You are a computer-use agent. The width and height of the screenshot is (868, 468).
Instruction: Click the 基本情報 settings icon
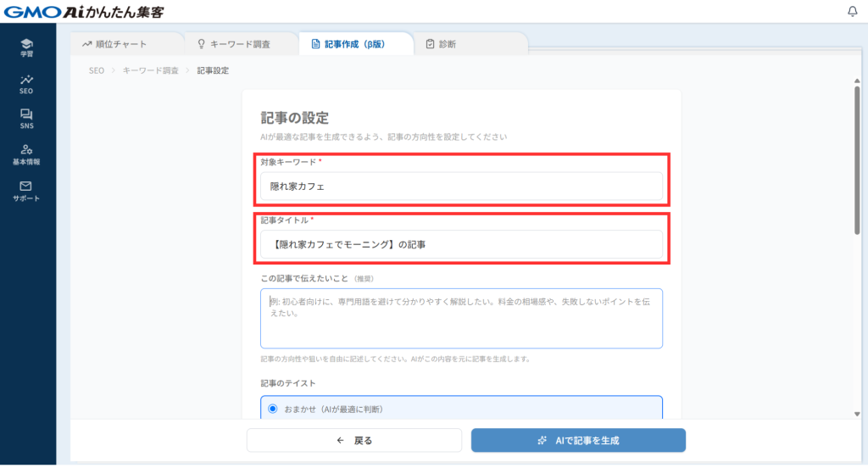[27, 150]
